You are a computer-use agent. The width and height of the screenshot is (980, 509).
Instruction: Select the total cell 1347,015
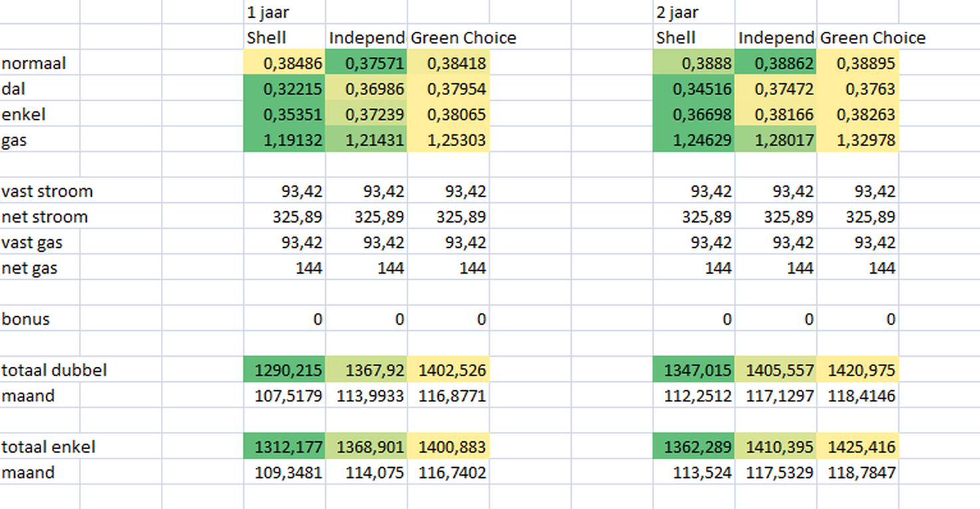[x=693, y=369]
